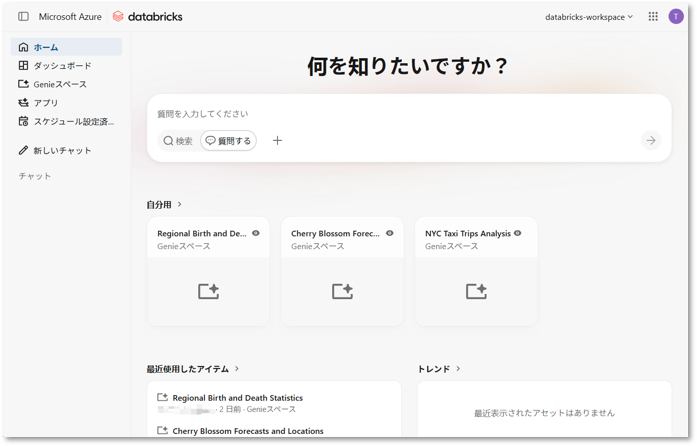This screenshot has width=697, height=446.
Task: Click Genie icon beside Regional Birth recent item
Action: [x=162, y=397]
